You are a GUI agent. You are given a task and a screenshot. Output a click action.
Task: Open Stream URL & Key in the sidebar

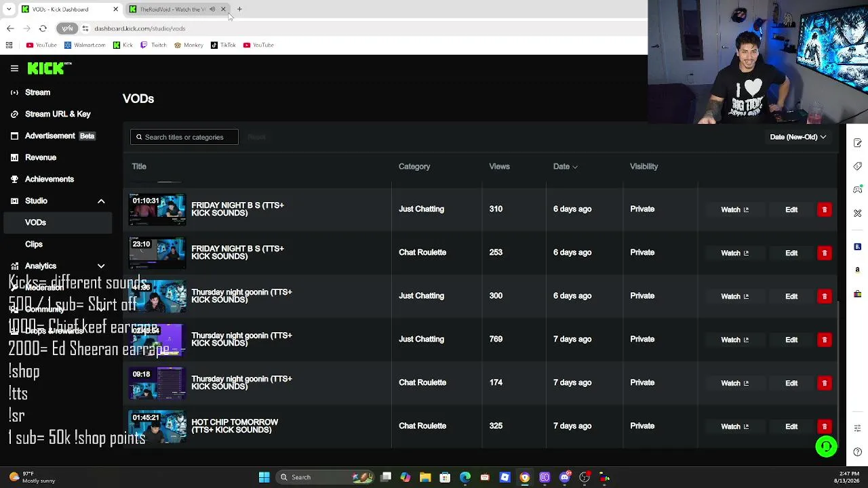58,114
